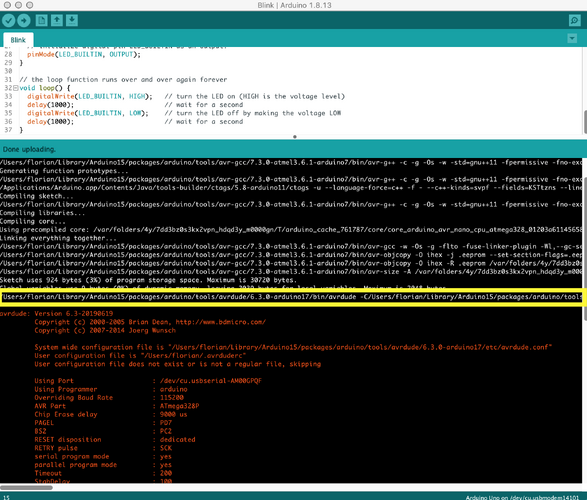Open a sketch using Open icon
Screen dimensions: 587x500
point(57,20)
